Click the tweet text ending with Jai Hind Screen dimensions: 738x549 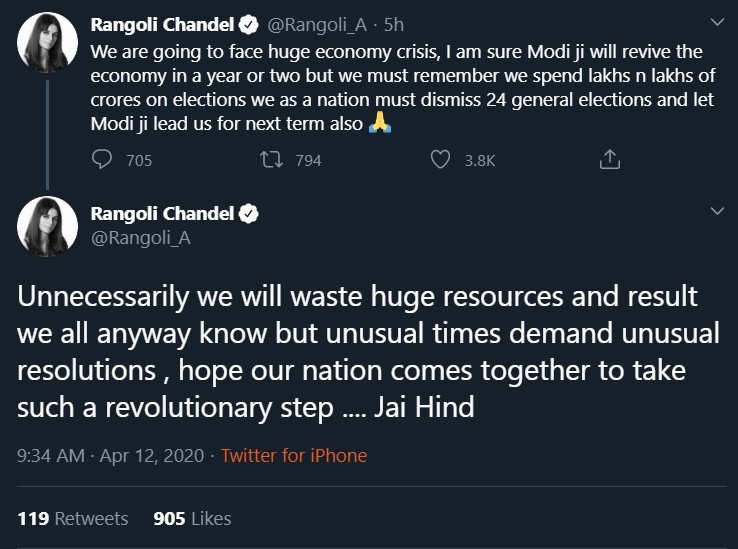[368, 351]
